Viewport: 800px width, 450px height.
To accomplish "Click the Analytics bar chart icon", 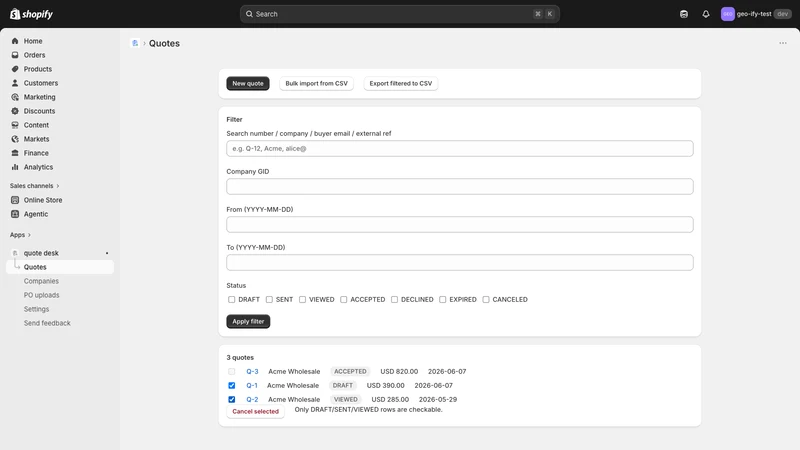I will [15, 167].
